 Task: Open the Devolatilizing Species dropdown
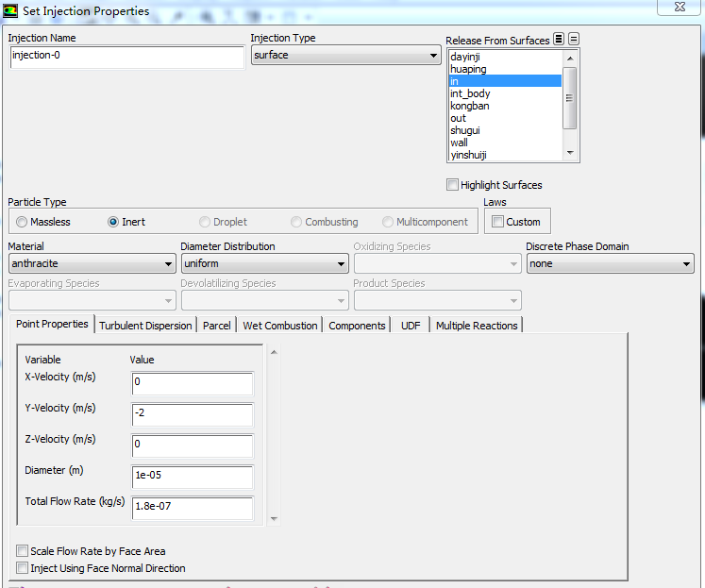(x=265, y=301)
